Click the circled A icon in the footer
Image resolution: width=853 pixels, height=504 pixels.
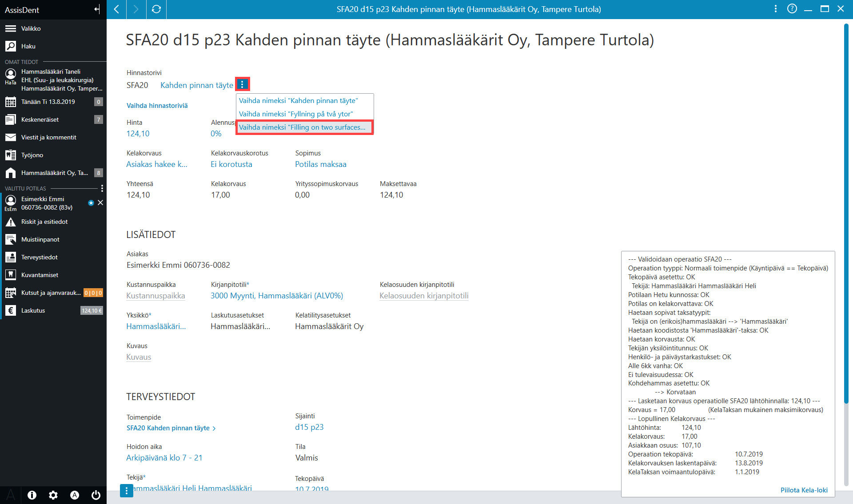[x=75, y=495]
